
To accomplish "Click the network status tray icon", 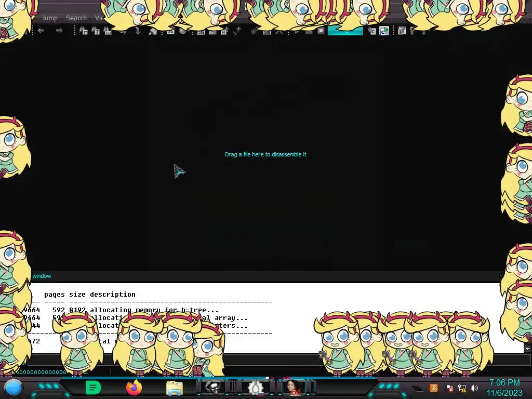I will coord(462,388).
